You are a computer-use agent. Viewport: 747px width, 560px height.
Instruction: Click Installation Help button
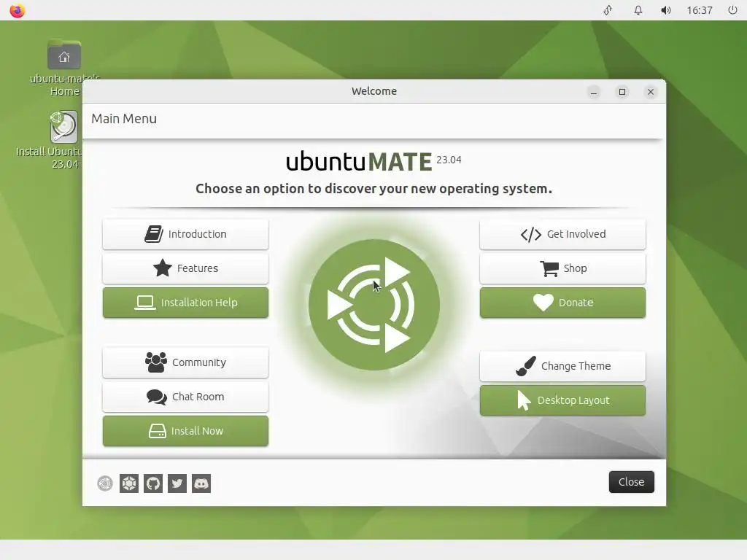tap(185, 303)
